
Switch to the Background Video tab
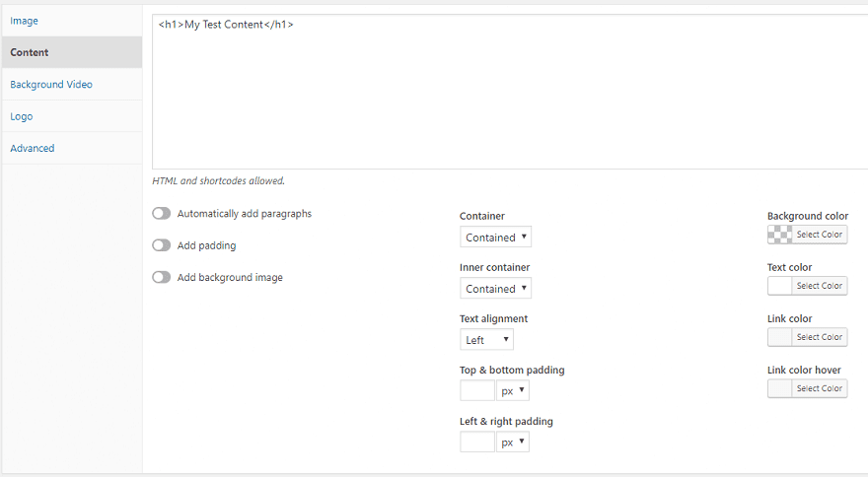[x=72, y=84]
